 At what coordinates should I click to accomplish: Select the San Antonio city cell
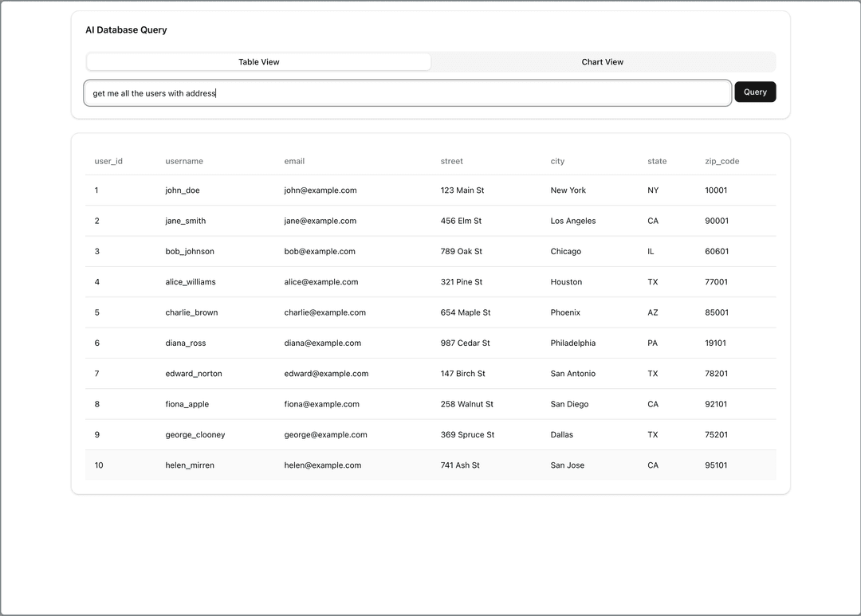(x=572, y=374)
